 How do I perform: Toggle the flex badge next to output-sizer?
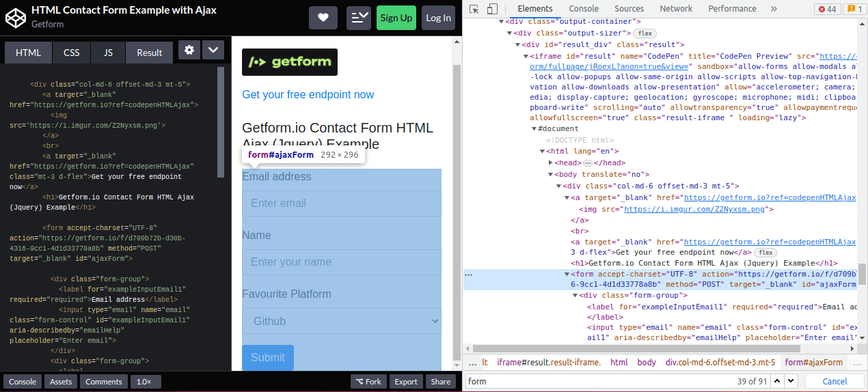click(x=644, y=33)
